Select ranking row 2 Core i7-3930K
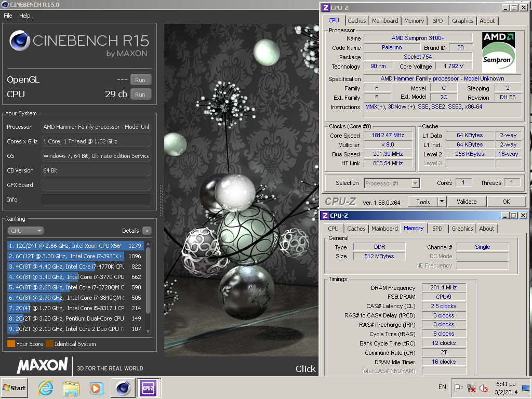Viewport: 532px width, 399px height. click(75, 256)
